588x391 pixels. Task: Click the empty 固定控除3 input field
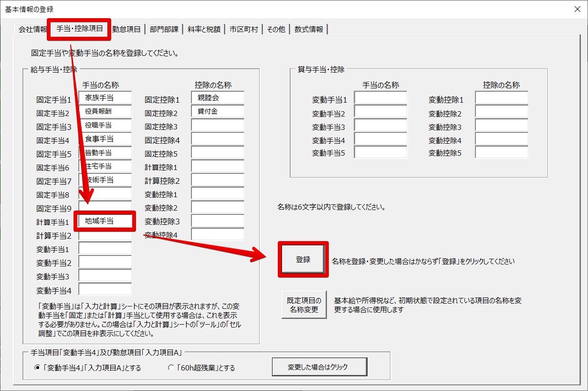(x=218, y=126)
